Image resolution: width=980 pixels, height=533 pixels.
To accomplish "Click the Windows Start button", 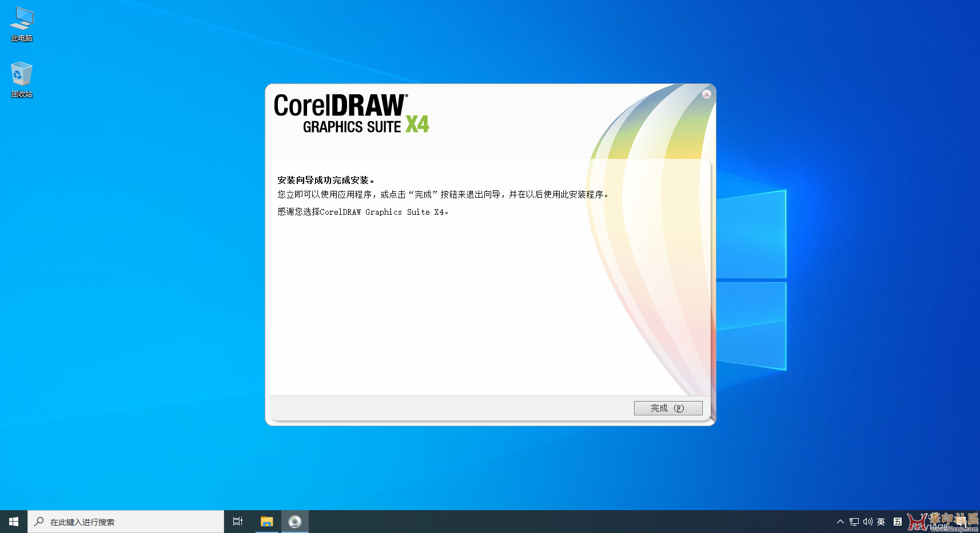I will click(x=13, y=521).
